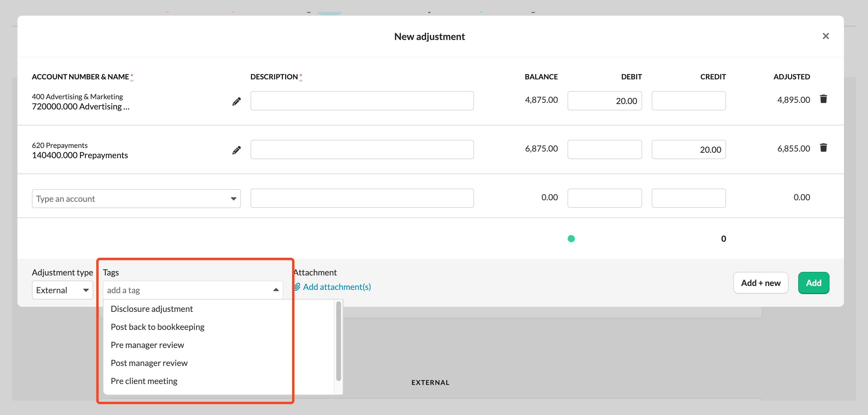Choose the Pre client meeting tag
The width and height of the screenshot is (868, 415).
click(144, 381)
